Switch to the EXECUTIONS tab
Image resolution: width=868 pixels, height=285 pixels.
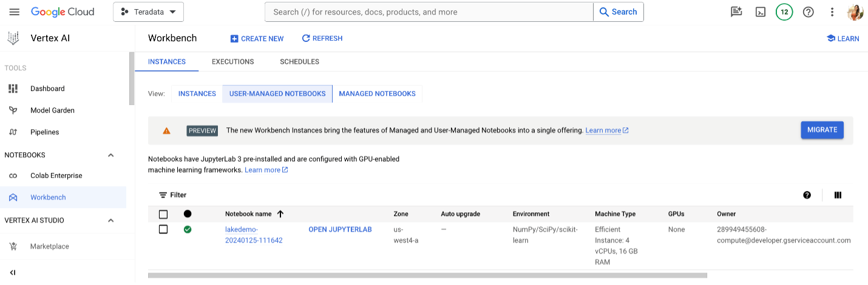(x=233, y=62)
